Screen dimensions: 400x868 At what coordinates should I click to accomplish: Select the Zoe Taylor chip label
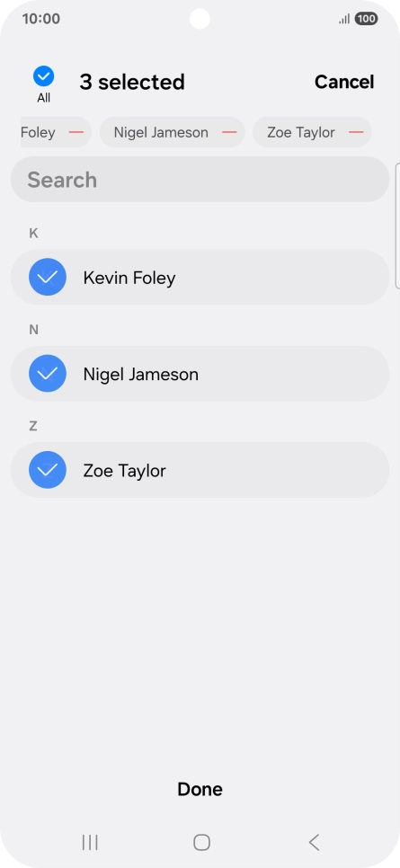coord(301,132)
